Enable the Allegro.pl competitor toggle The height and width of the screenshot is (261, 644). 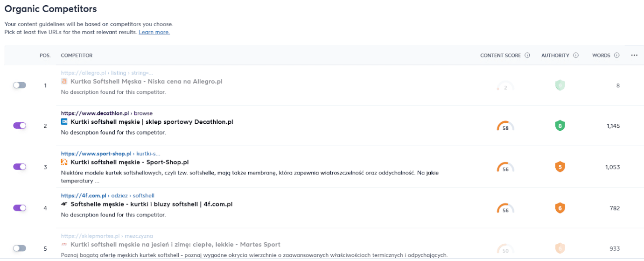(20, 85)
